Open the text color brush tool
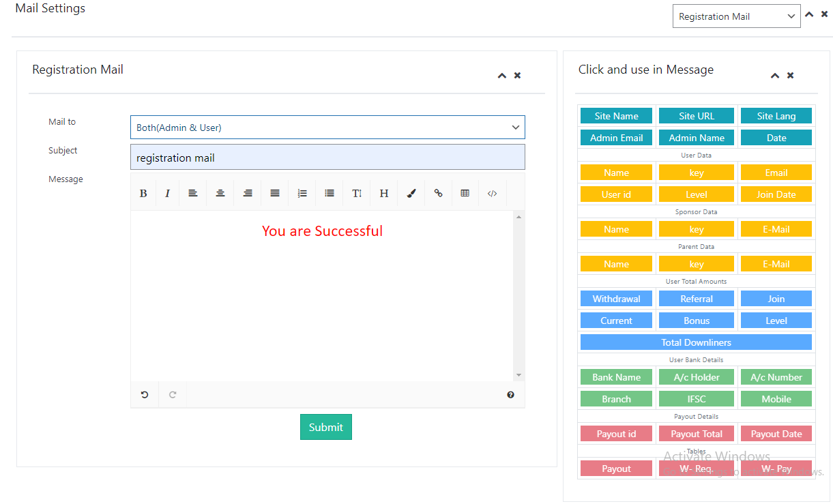Image resolution: width=833 pixels, height=504 pixels. [x=411, y=193]
